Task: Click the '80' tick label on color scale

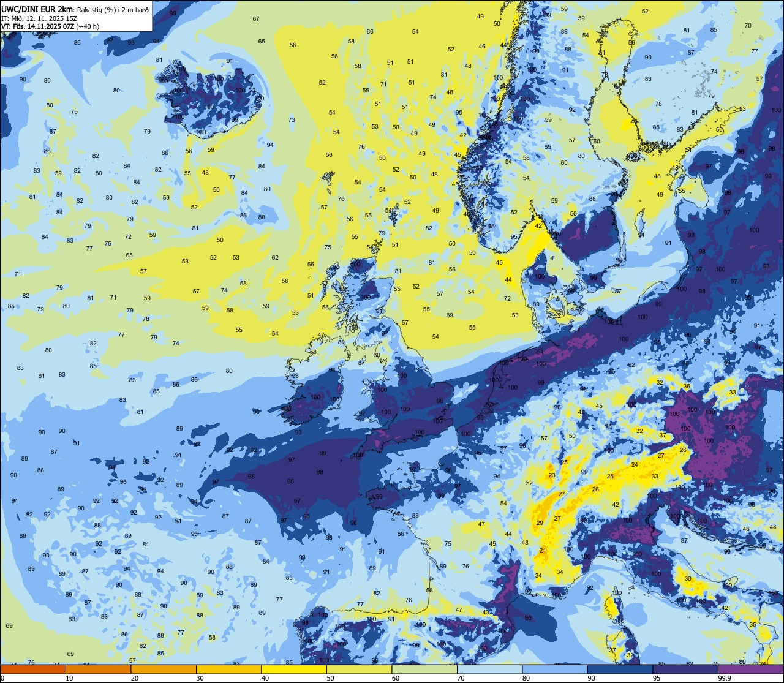Action: 526,678
